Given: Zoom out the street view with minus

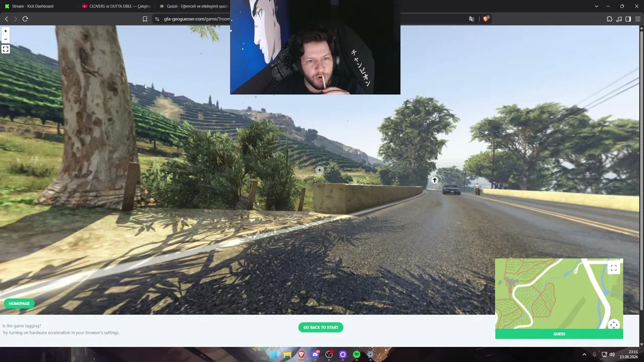Looking at the screenshot, I should coord(6,39).
